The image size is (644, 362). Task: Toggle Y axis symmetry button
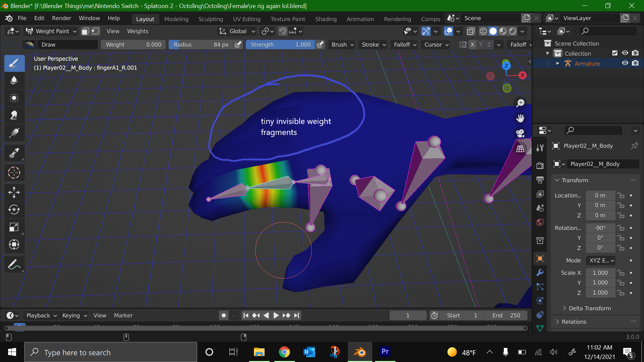tap(481, 45)
